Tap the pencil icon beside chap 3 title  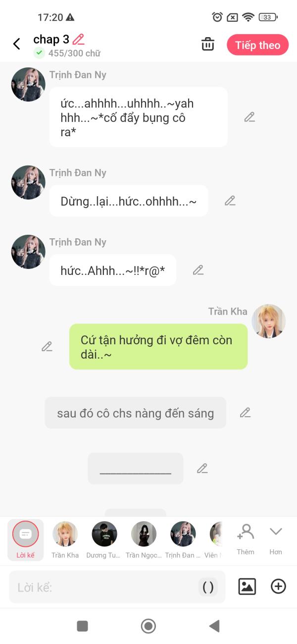click(x=78, y=39)
